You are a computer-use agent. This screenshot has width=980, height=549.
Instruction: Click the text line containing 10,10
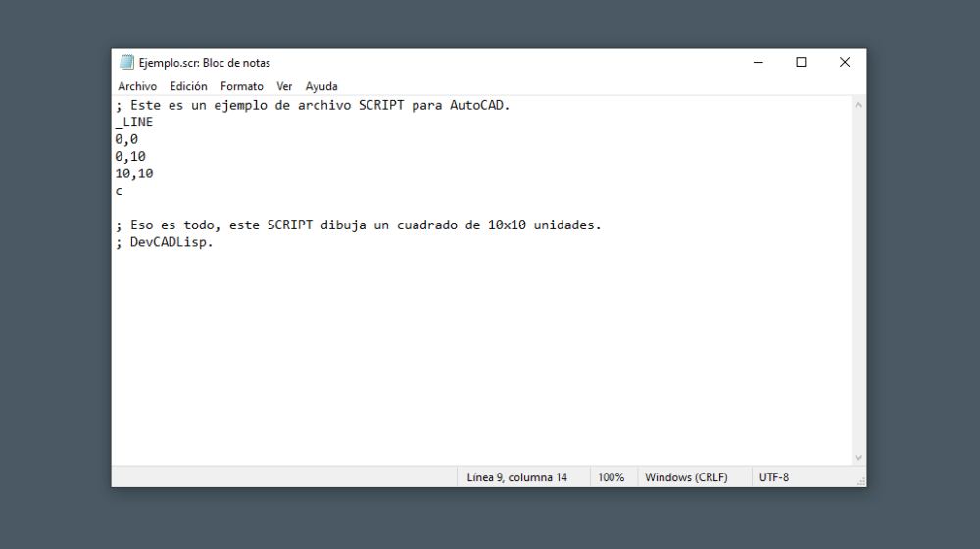(x=134, y=174)
